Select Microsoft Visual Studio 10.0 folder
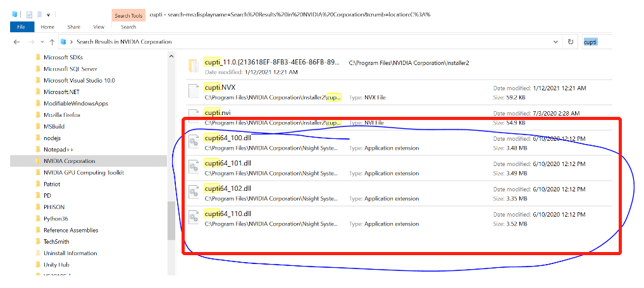Viewport: 644px width, 288px height. (x=79, y=80)
